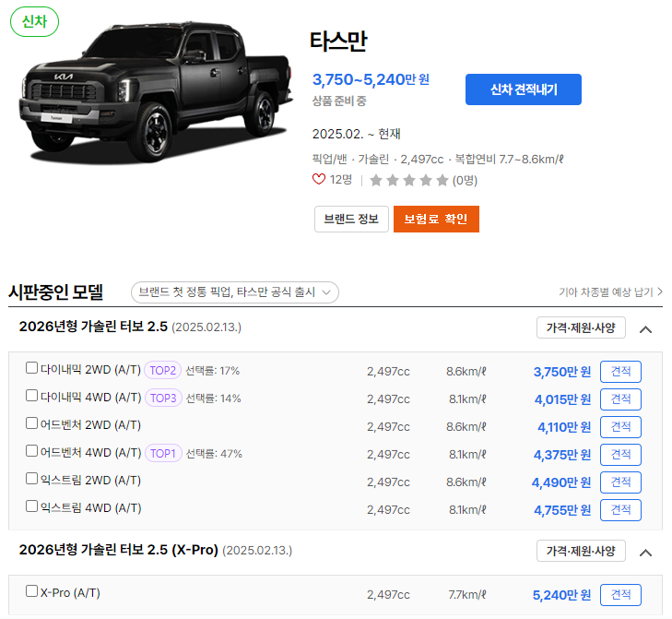Screen dimensions: 672x619
Task: Click the 브랜드 정보 button
Action: (x=351, y=220)
